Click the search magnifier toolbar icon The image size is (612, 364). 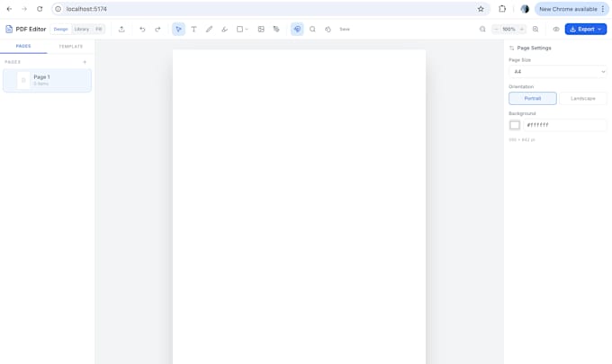312,30
